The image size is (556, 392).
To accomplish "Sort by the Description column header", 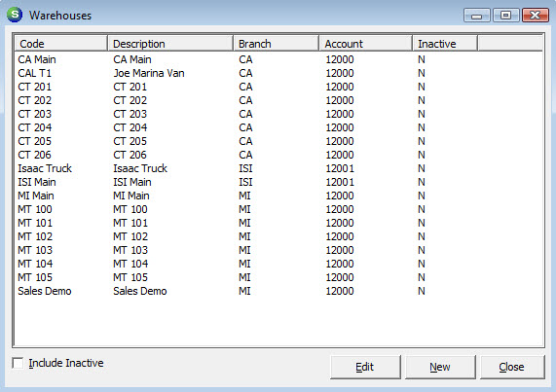I will pos(170,44).
